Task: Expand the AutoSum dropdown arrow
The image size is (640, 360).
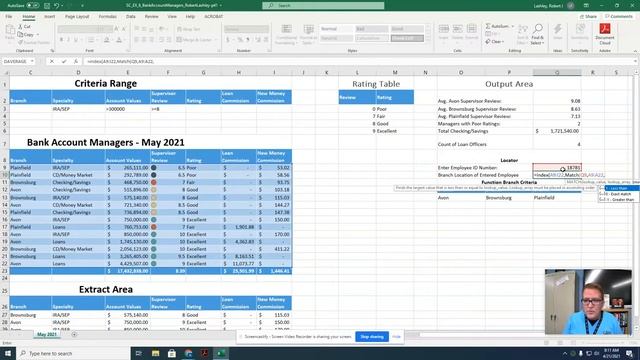Action: (513, 27)
